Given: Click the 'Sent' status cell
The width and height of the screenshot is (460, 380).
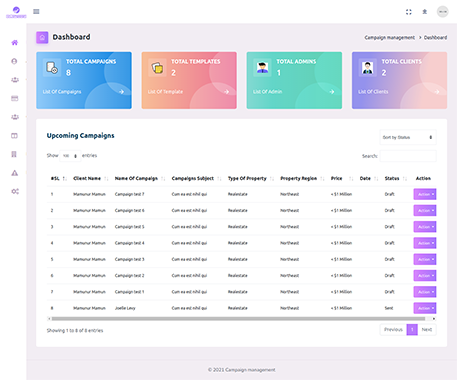Looking at the screenshot, I should pyautogui.click(x=389, y=308).
